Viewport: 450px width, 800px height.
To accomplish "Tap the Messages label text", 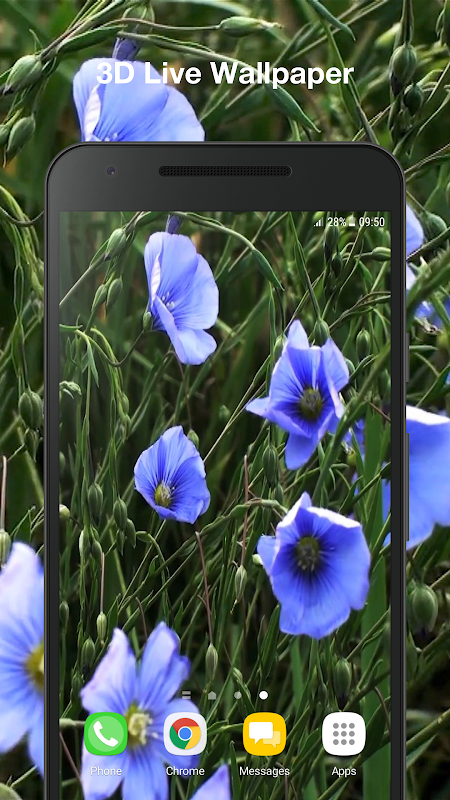I will point(264,771).
